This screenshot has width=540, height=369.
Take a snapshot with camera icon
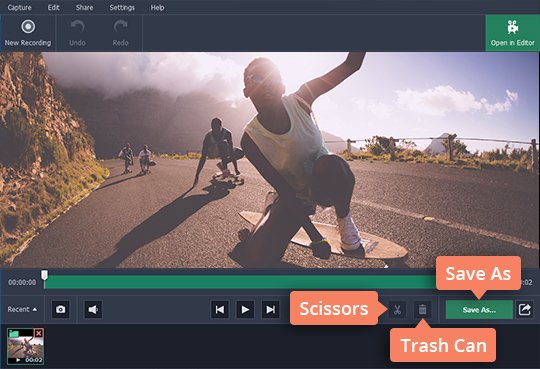[x=61, y=309]
